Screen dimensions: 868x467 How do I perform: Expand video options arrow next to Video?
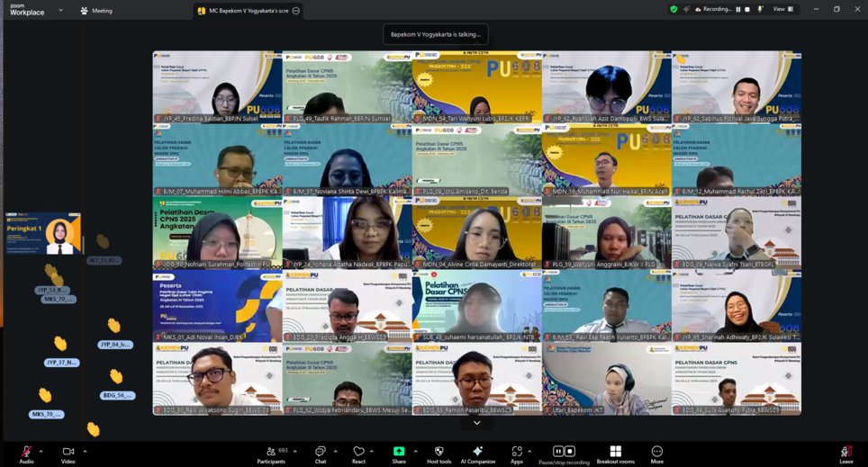click(x=85, y=452)
